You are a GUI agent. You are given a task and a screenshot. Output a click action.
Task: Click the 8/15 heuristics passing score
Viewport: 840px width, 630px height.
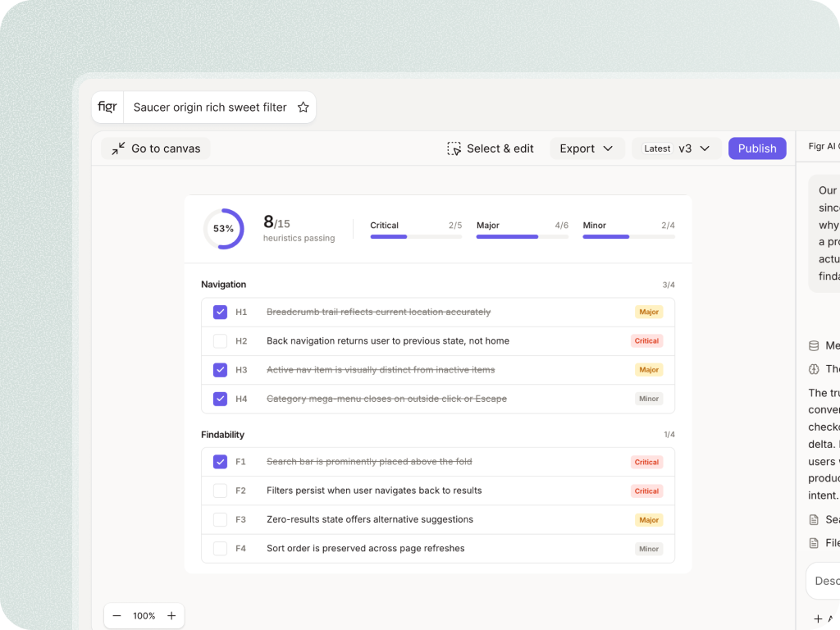point(299,228)
